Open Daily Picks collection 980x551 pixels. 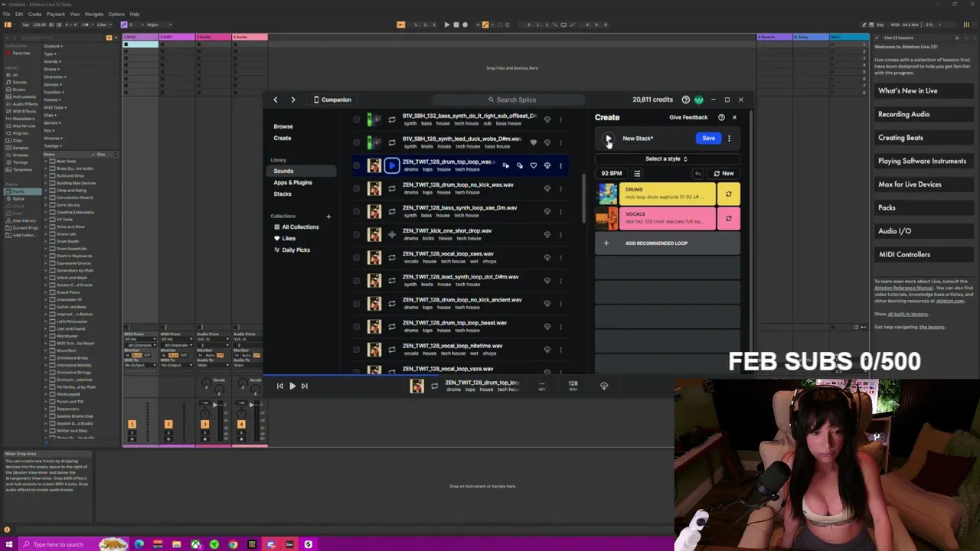[292, 249]
